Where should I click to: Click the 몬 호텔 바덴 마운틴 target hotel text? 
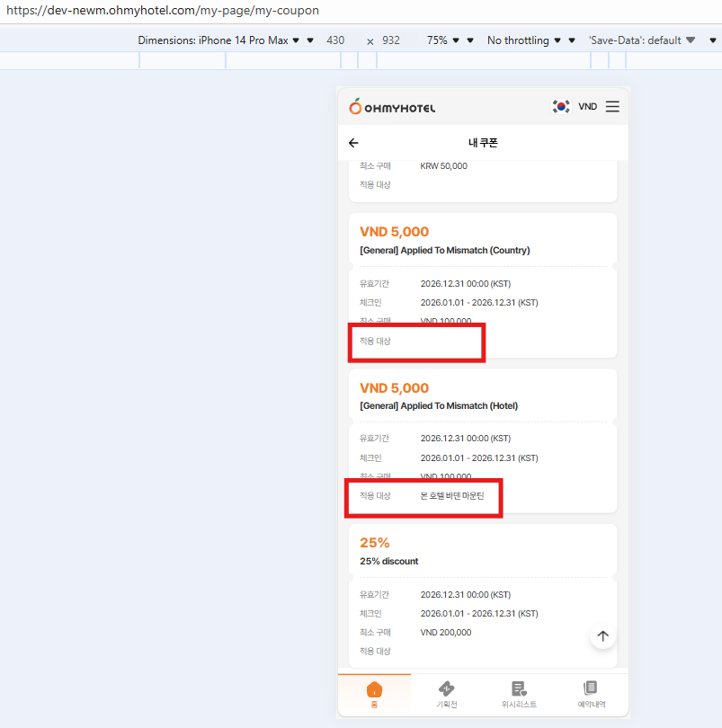tap(452, 496)
